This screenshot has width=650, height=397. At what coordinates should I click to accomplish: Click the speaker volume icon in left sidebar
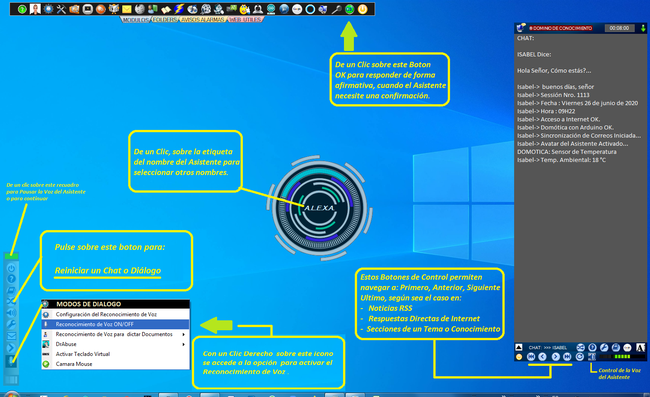(11, 312)
